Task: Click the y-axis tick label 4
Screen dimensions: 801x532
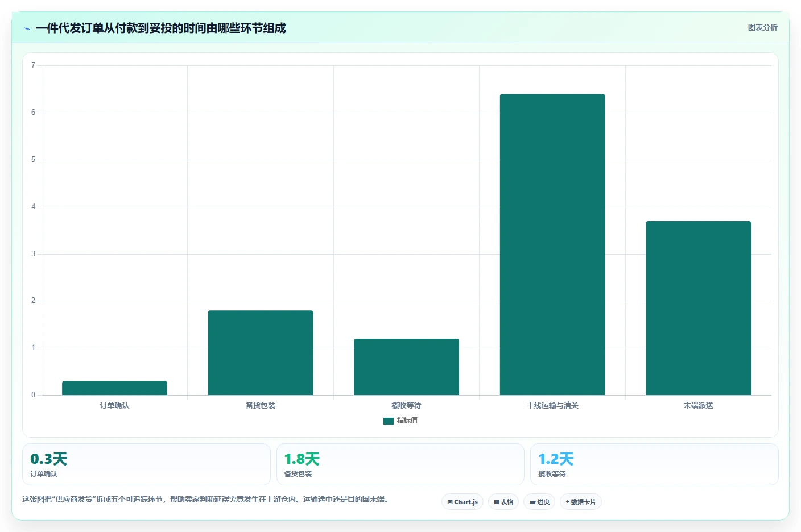Action: coord(33,207)
